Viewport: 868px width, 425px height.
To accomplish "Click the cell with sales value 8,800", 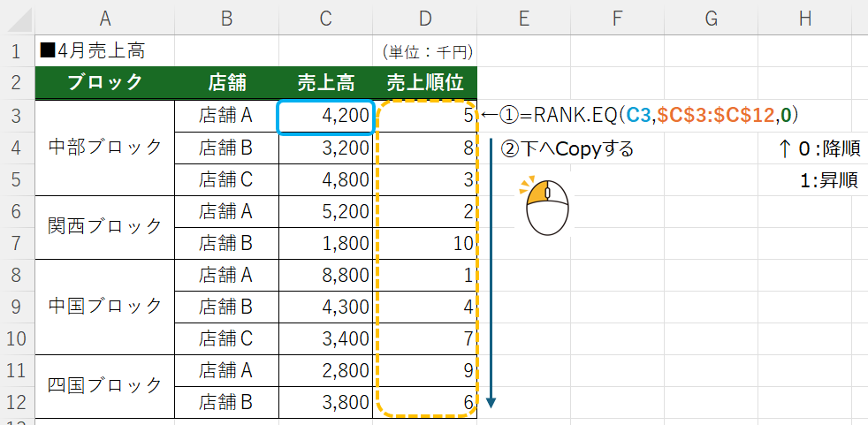I will pyautogui.click(x=325, y=277).
